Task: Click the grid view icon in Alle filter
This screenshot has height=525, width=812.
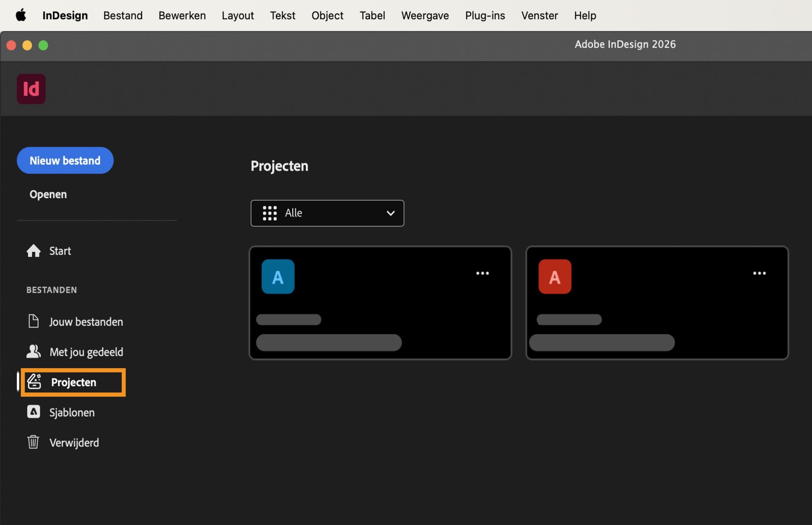Action: point(269,213)
